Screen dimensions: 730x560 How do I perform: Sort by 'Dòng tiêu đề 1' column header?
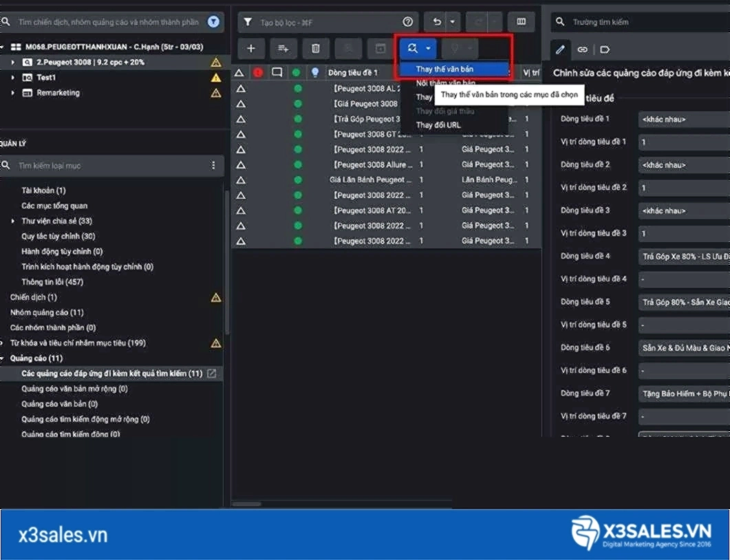353,73
